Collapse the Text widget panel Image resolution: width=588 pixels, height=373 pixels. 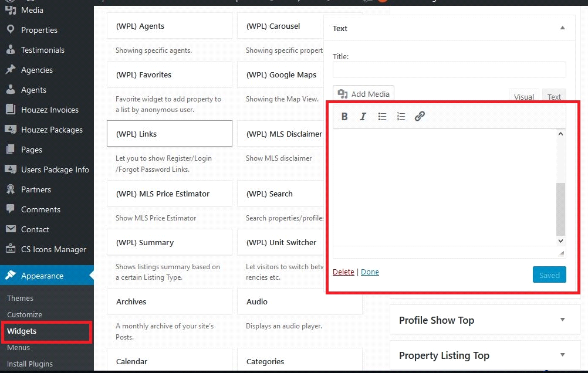562,28
